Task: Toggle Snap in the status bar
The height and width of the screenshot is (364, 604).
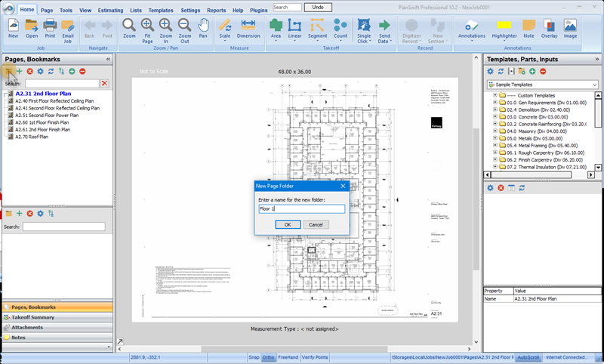Action: tap(254, 357)
